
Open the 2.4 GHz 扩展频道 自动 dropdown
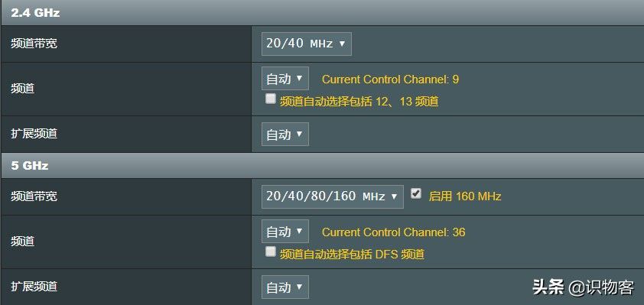[285, 135]
